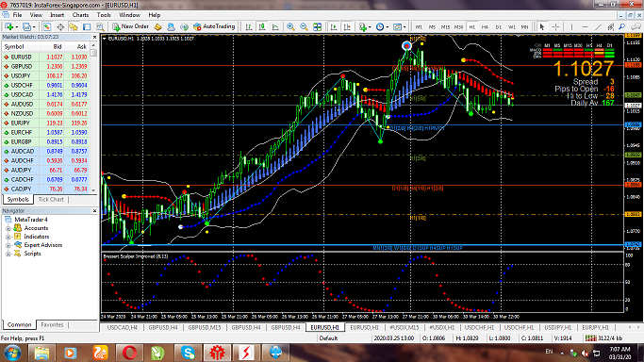
Task: Switch to M30 timeframe
Action: pyautogui.click(x=459, y=26)
